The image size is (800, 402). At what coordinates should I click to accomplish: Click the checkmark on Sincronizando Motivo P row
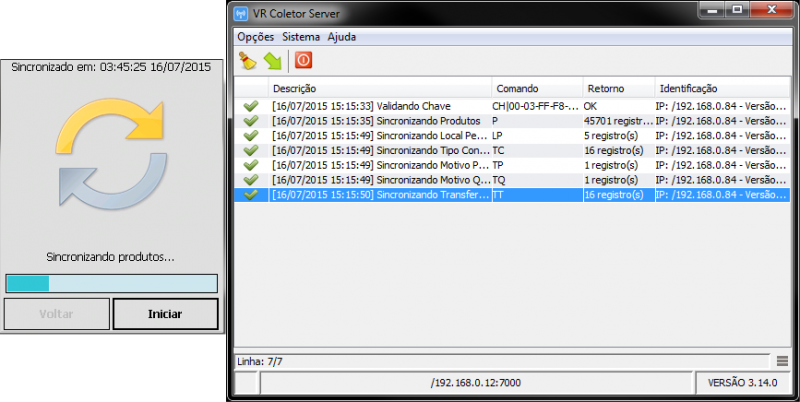[251, 166]
